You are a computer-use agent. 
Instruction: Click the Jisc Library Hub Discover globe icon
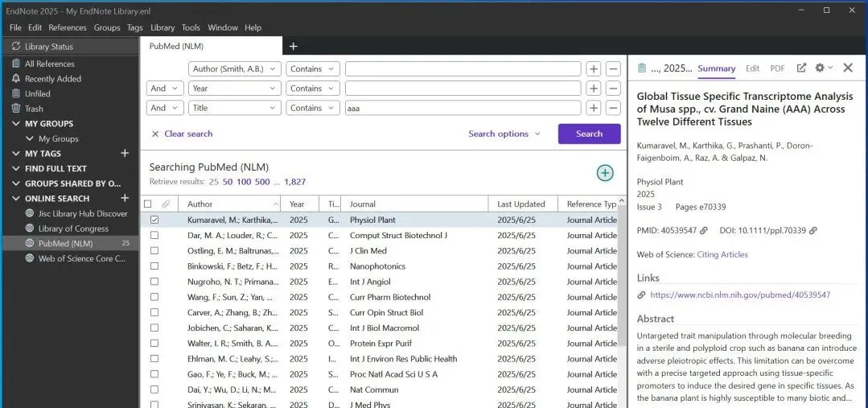point(30,214)
